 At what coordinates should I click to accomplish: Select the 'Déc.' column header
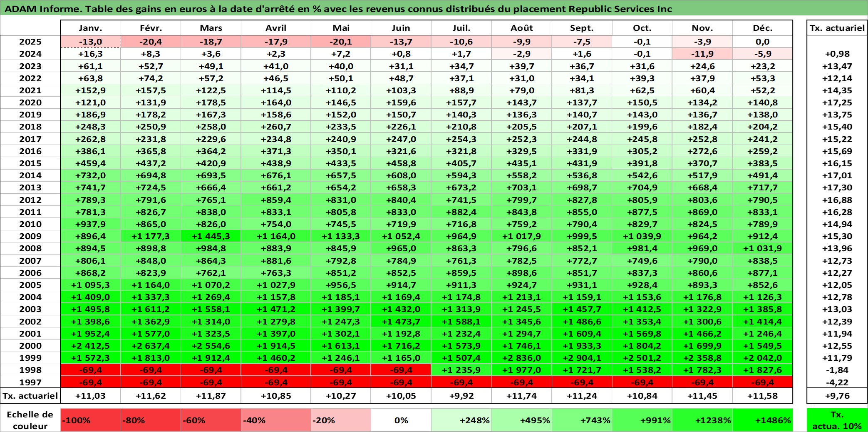coord(763,28)
